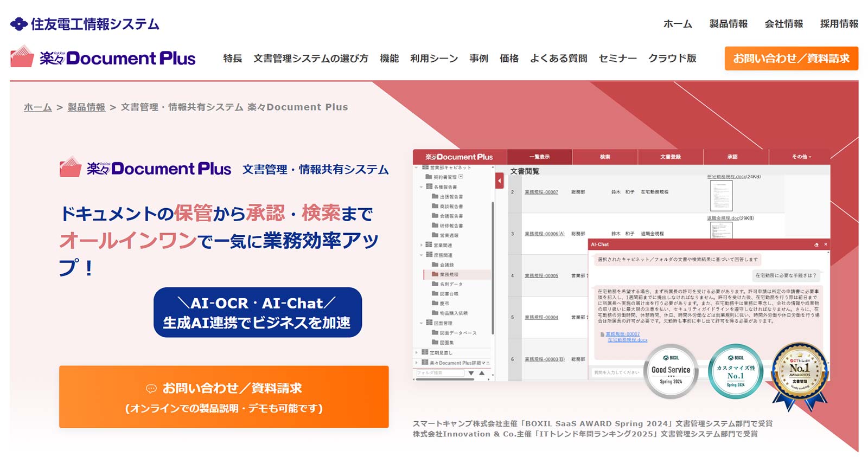Click the ホーム breadcrumb link
Viewport: 868px width, 457px height.
38,107
